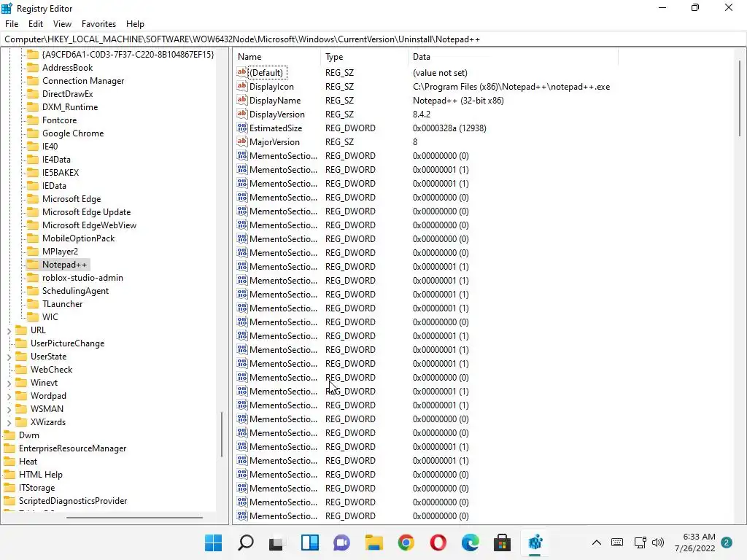Screen dimensions: 747x560
Task: Select the Microsoft EdgeWebView key
Action: 89,225
